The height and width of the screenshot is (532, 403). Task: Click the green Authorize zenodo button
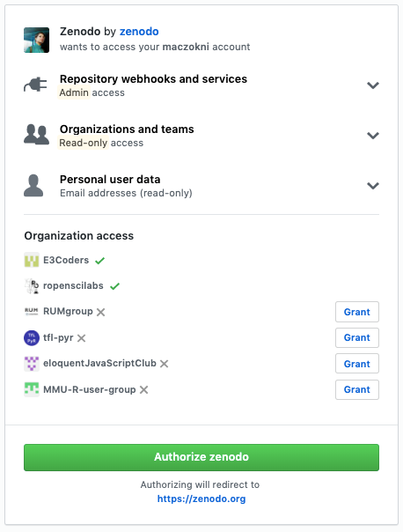pos(201,457)
